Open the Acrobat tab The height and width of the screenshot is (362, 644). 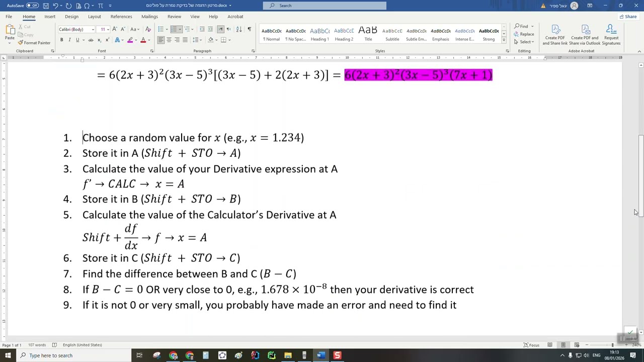click(x=235, y=17)
